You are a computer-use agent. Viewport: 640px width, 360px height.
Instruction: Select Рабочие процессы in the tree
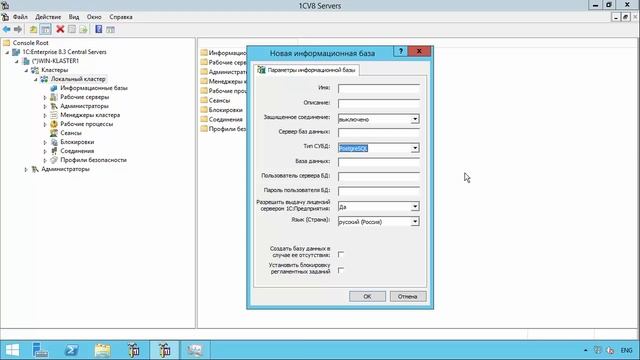tap(87, 124)
